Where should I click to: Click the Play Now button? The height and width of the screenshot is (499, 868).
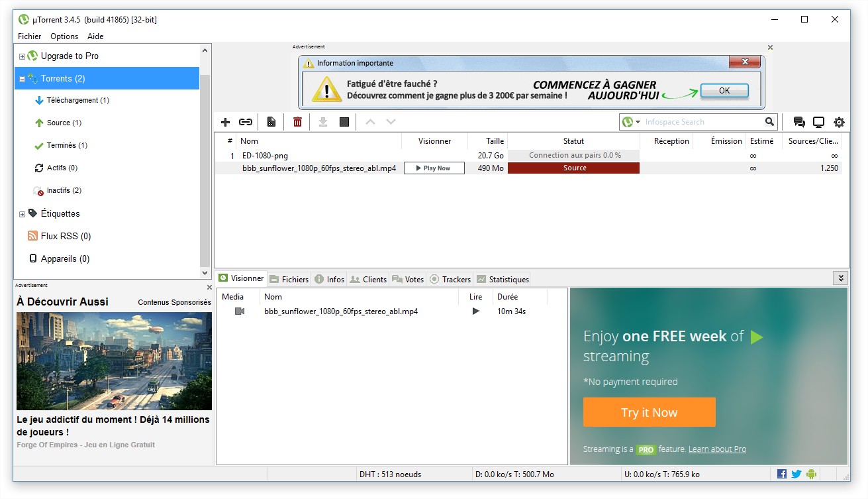pyautogui.click(x=434, y=168)
